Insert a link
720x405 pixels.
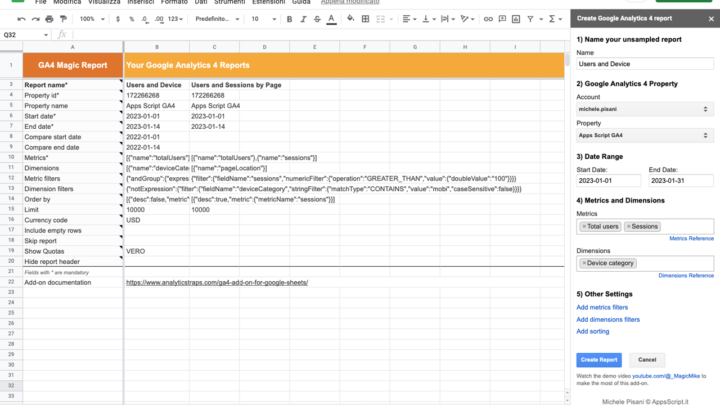click(488, 19)
